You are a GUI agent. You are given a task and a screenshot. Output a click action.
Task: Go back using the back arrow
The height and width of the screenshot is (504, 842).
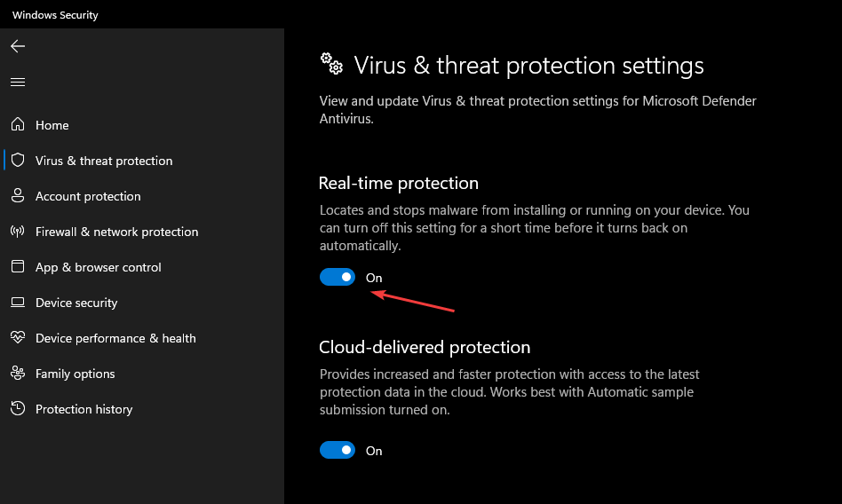coord(18,46)
